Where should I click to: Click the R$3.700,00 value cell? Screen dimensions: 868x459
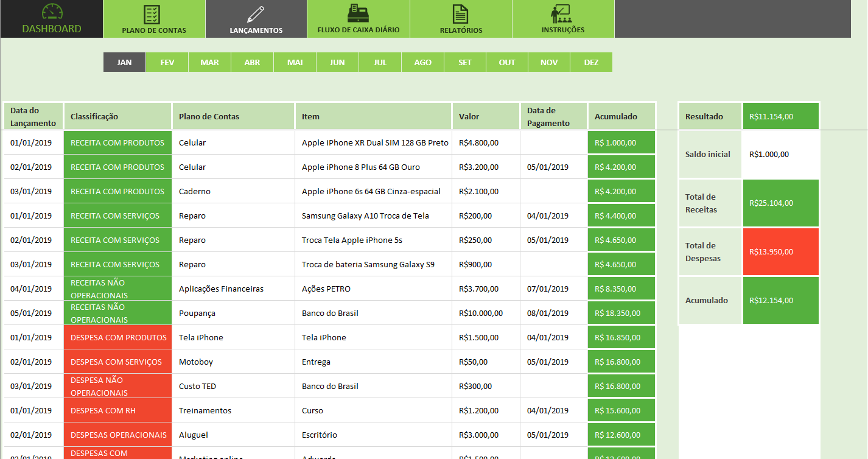[x=486, y=289]
